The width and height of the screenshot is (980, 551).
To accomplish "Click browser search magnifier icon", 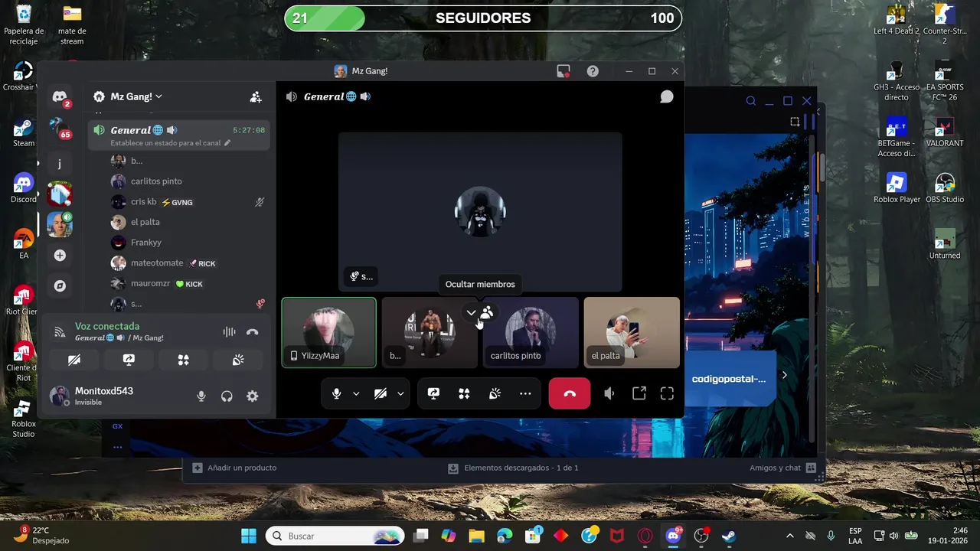I will (x=751, y=101).
